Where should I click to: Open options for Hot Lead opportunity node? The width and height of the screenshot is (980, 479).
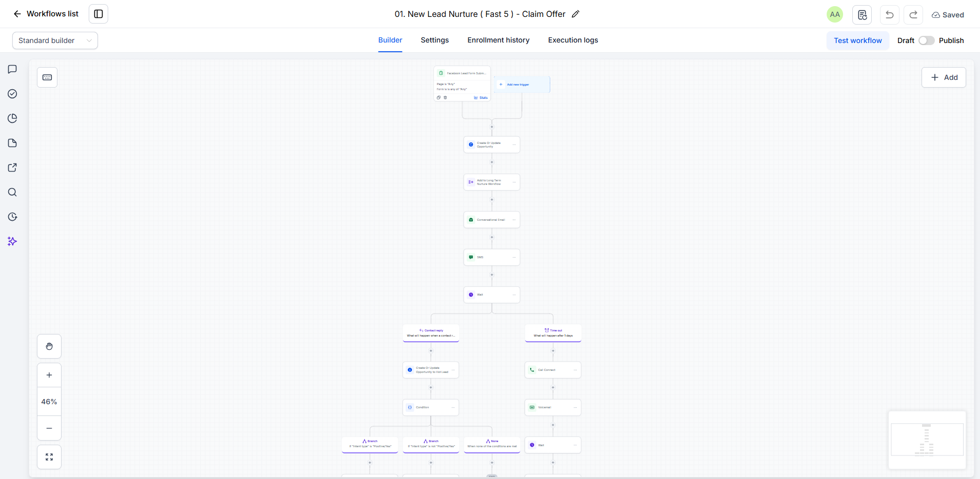453,370
